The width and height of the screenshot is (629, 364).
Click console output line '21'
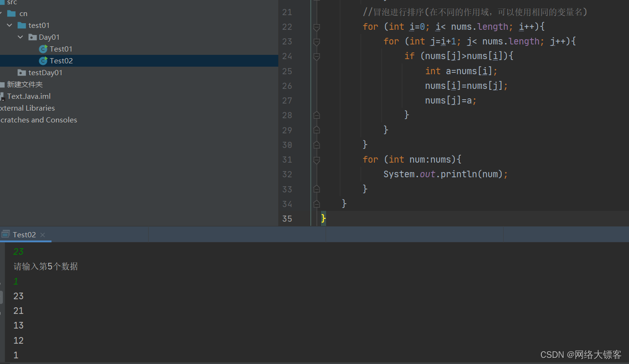[18, 311]
